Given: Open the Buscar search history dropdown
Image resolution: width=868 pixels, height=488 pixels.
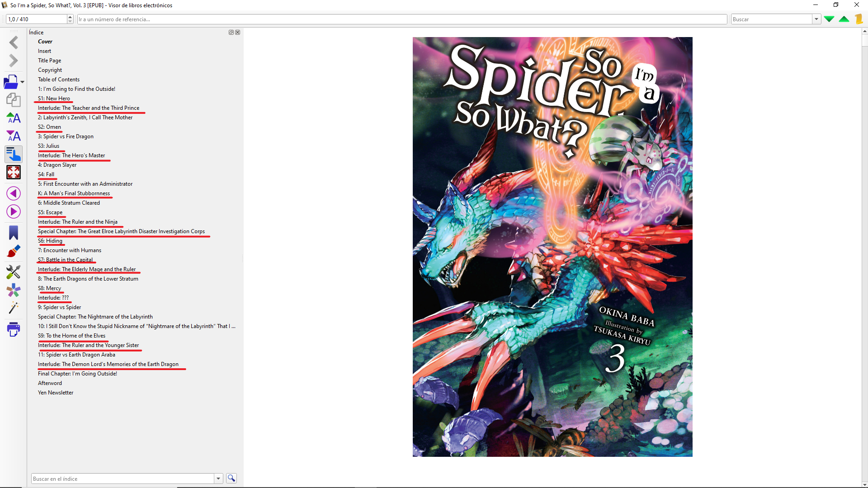Looking at the screenshot, I should point(816,19).
